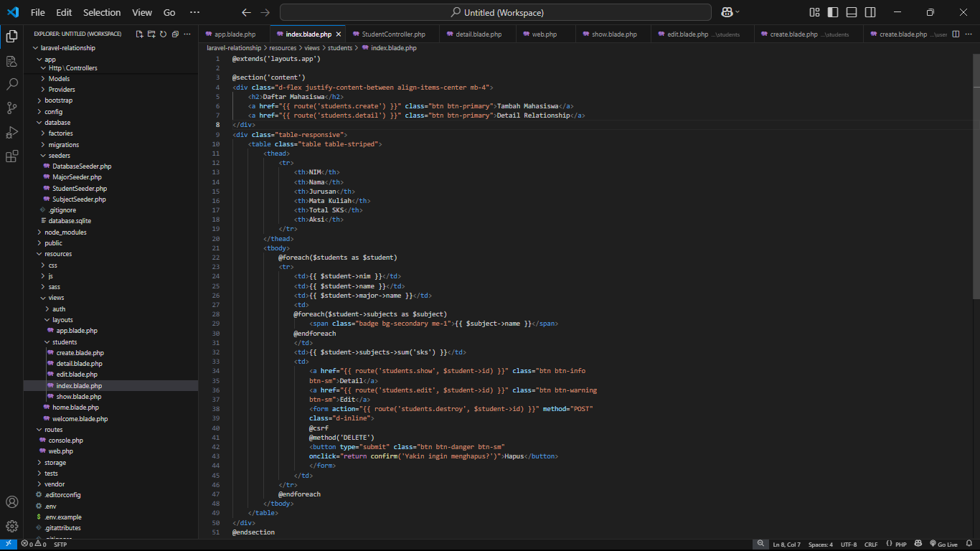Open the Extensions view in activity bar

[x=11, y=156]
